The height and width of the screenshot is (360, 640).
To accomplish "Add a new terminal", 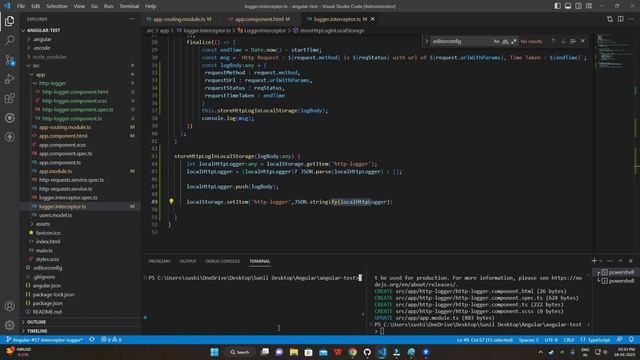I will [x=594, y=261].
